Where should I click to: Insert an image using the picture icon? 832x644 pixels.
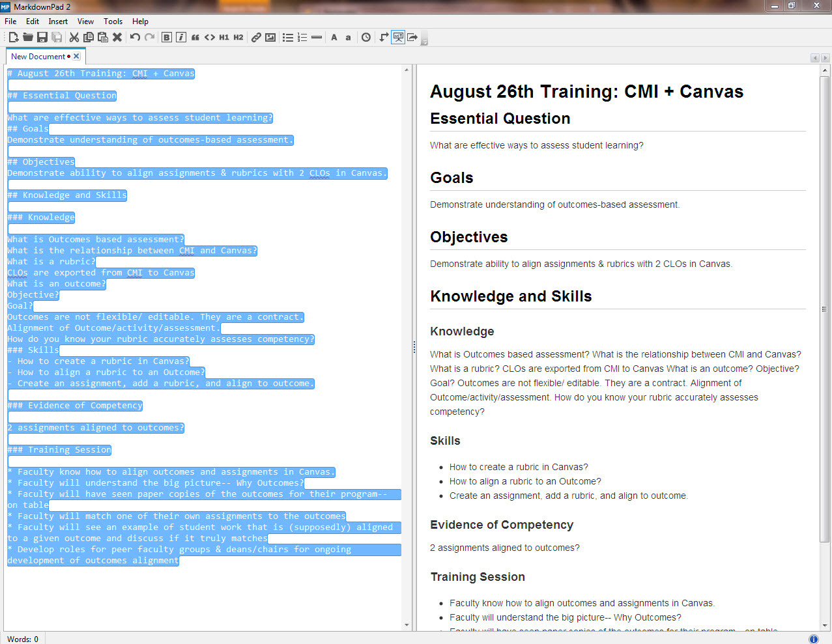270,37
